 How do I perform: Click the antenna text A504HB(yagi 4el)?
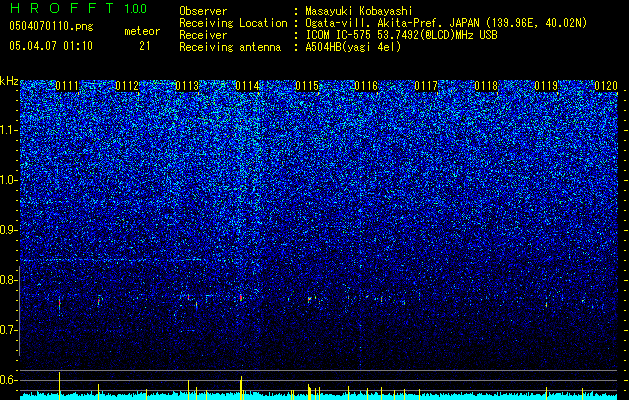pyautogui.click(x=353, y=47)
